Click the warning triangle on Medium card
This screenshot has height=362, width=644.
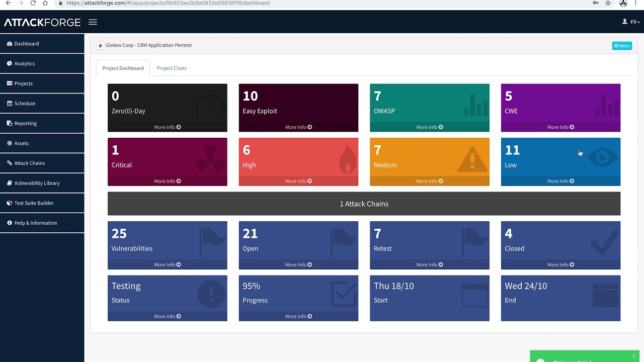pos(472,159)
